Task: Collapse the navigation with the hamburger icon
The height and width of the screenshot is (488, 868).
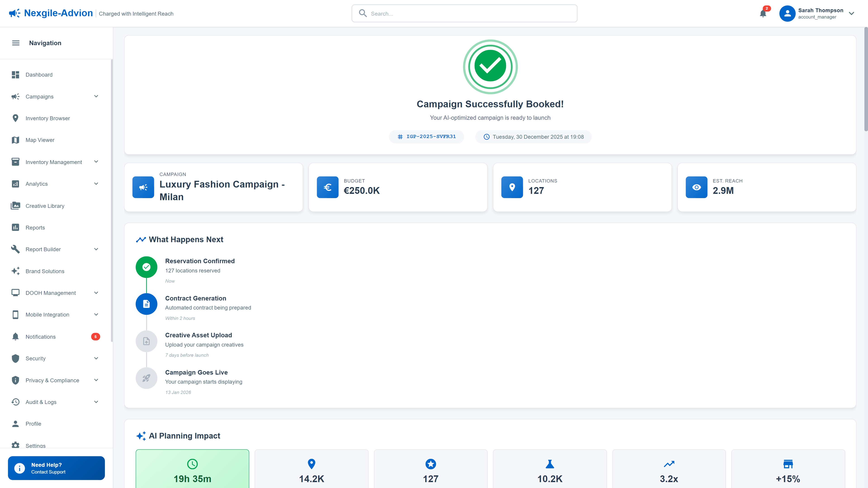Action: coord(16,43)
